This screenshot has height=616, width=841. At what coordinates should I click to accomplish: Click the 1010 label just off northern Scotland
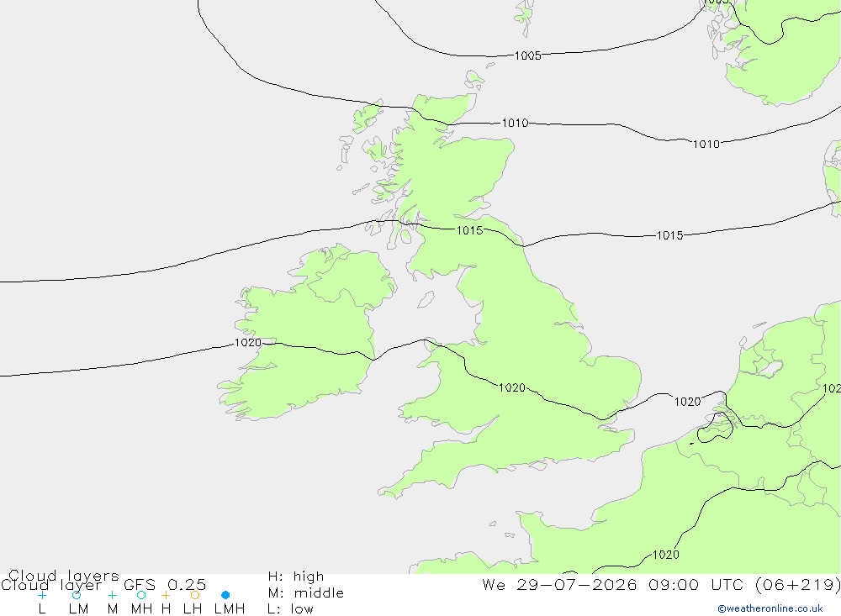515,124
